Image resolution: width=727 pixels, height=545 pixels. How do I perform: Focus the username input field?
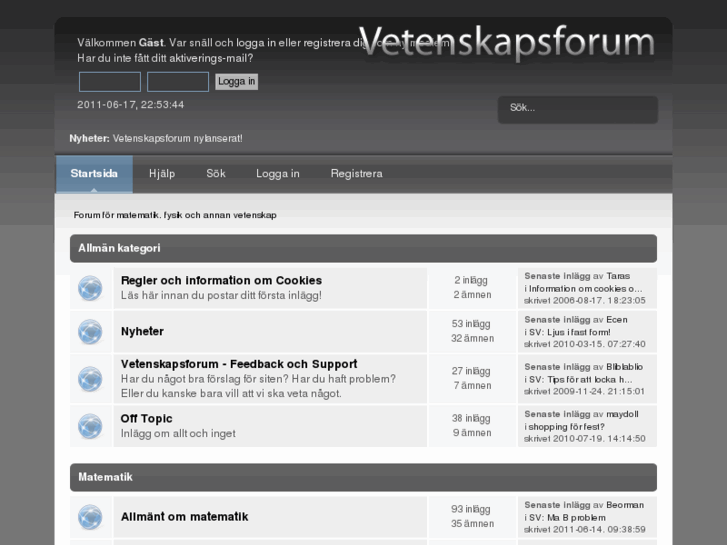(110, 82)
